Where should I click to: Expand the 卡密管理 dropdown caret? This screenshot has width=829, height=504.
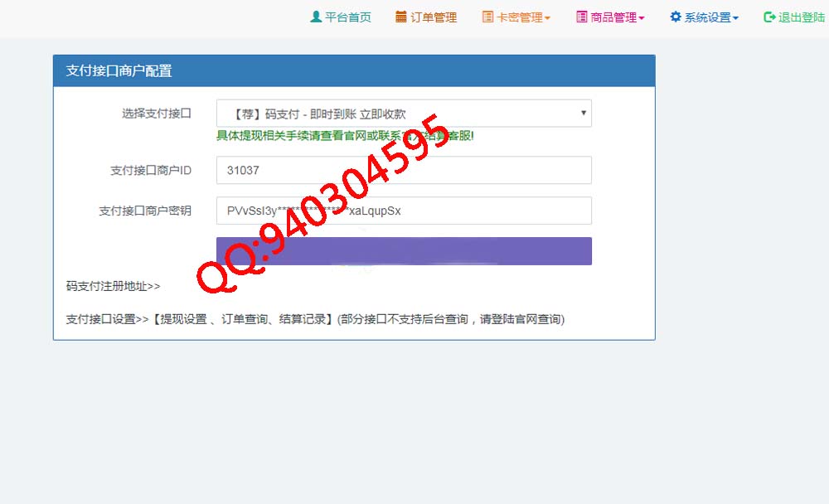pyautogui.click(x=547, y=18)
